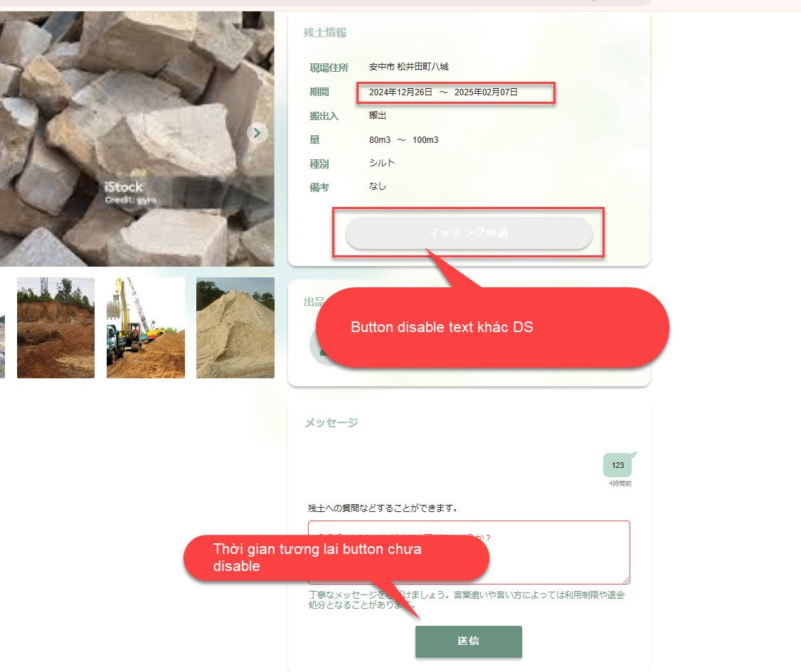The image size is (801, 672).
Task: Click the next image arrow on photo
Action: [x=258, y=133]
